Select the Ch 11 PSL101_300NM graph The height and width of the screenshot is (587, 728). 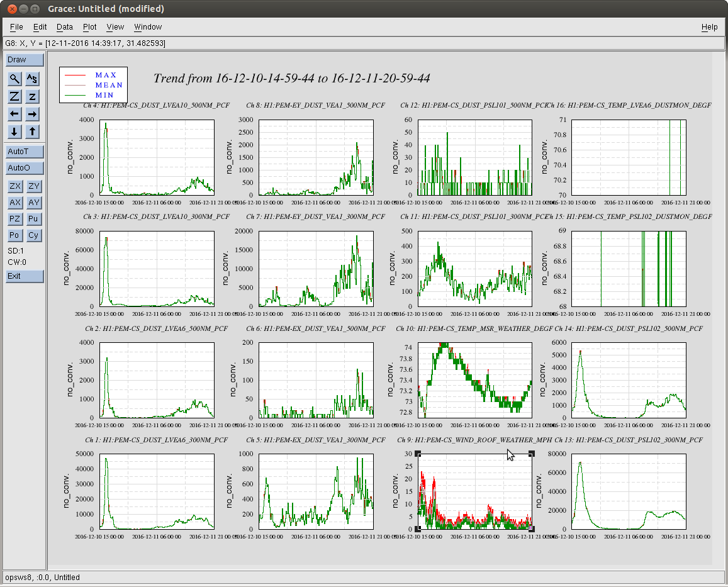[475, 269]
